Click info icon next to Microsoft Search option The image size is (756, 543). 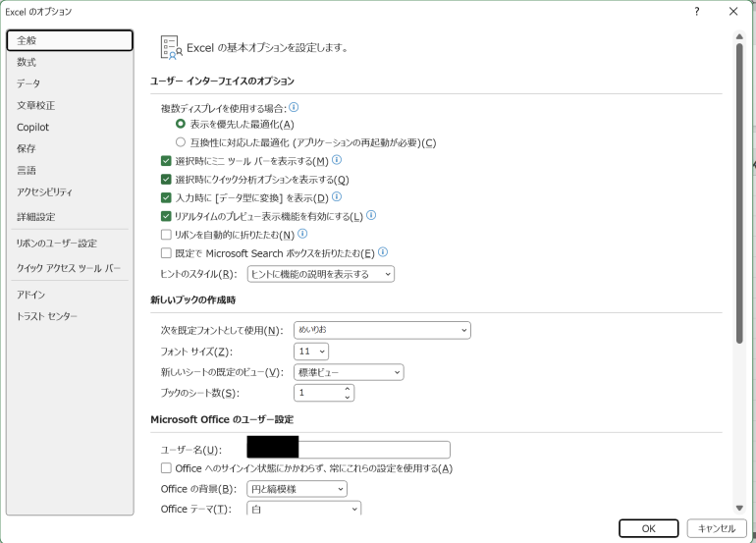point(383,252)
